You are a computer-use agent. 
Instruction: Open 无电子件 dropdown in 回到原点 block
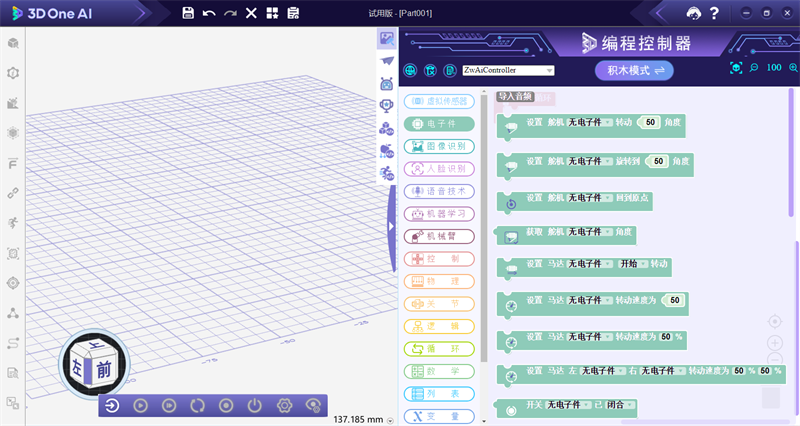590,198
